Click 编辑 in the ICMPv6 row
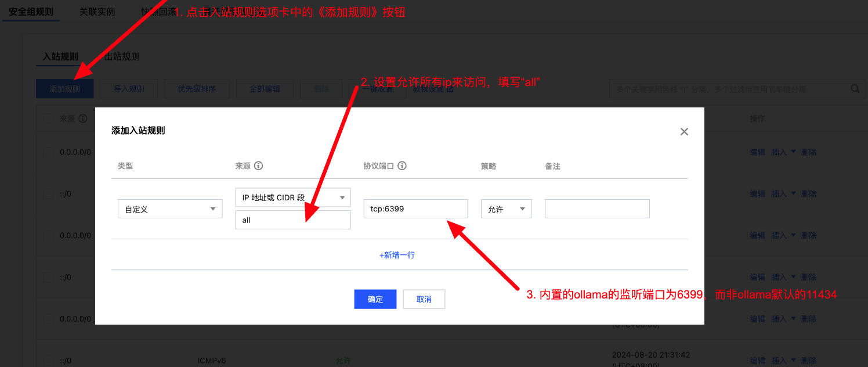Image resolution: width=868 pixels, height=367 pixels. pyautogui.click(x=758, y=361)
